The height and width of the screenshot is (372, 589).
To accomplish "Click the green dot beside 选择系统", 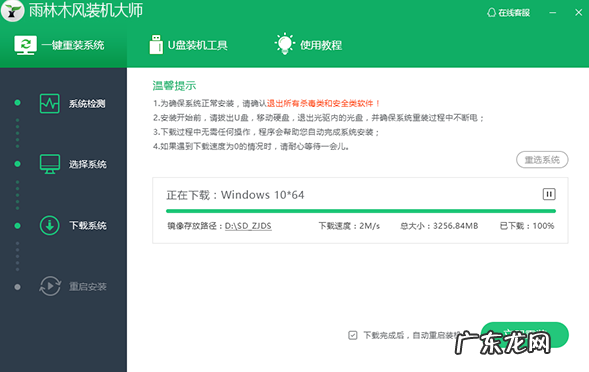I will pos(17,164).
